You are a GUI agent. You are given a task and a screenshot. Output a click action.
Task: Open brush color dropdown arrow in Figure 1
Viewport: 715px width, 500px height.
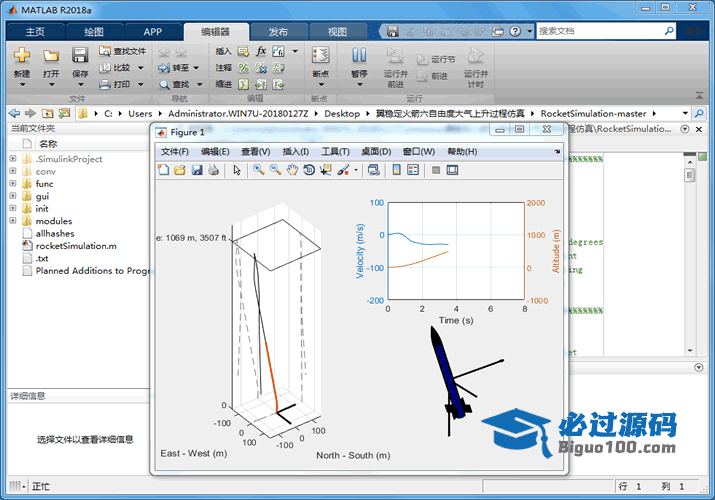pos(356,170)
